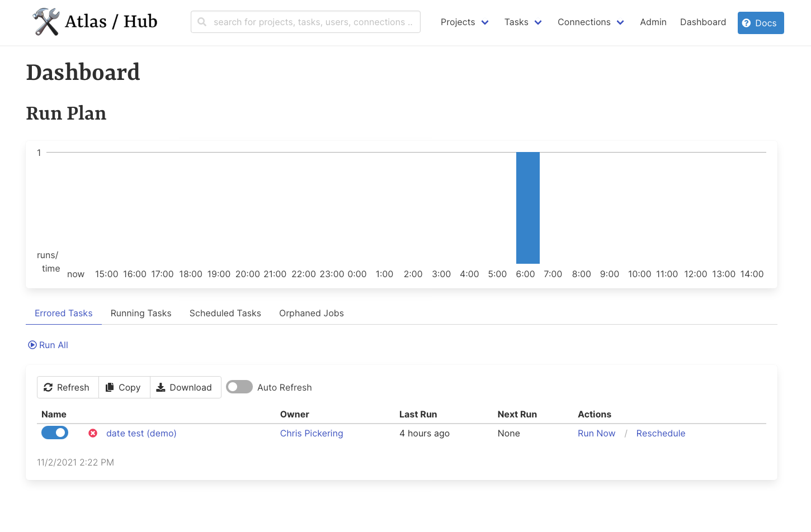Click the Refresh circular arrows icon
Viewport: 811px width, 532px height.
tap(48, 387)
